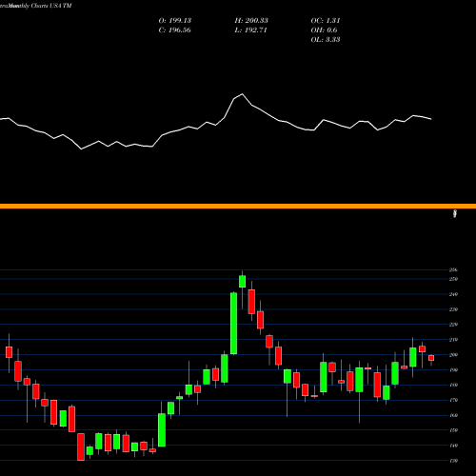The height and width of the screenshot is (476, 476).
Task: Click the 220 price axis label
Action: (x=453, y=325)
